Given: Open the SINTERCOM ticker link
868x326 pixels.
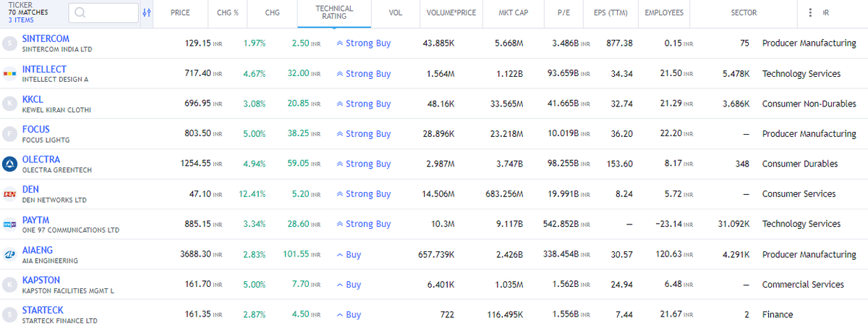Looking at the screenshot, I should pos(46,38).
